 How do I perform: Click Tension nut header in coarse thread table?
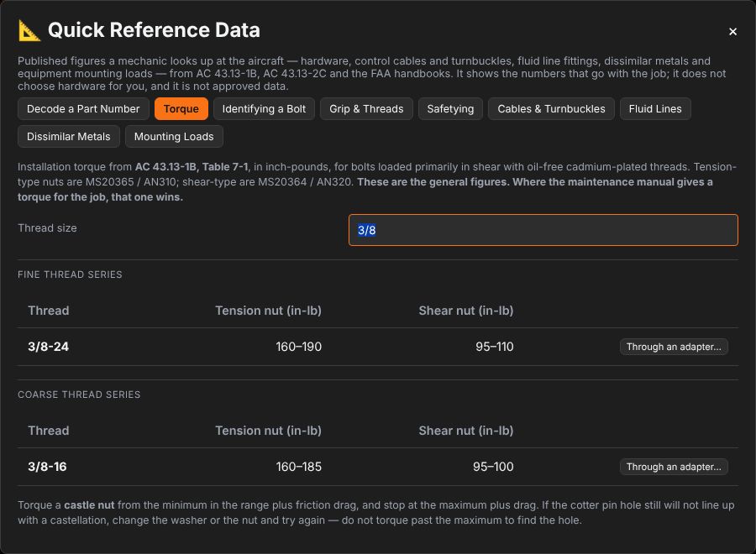point(268,431)
